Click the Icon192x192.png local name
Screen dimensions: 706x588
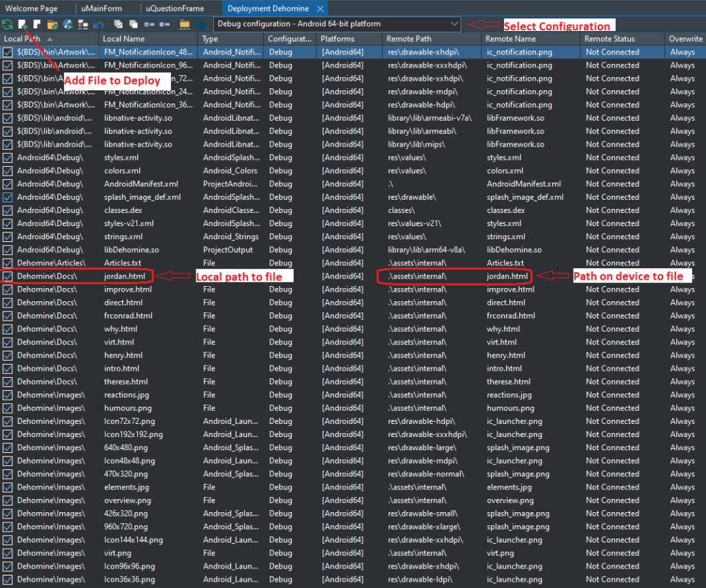click(134, 434)
